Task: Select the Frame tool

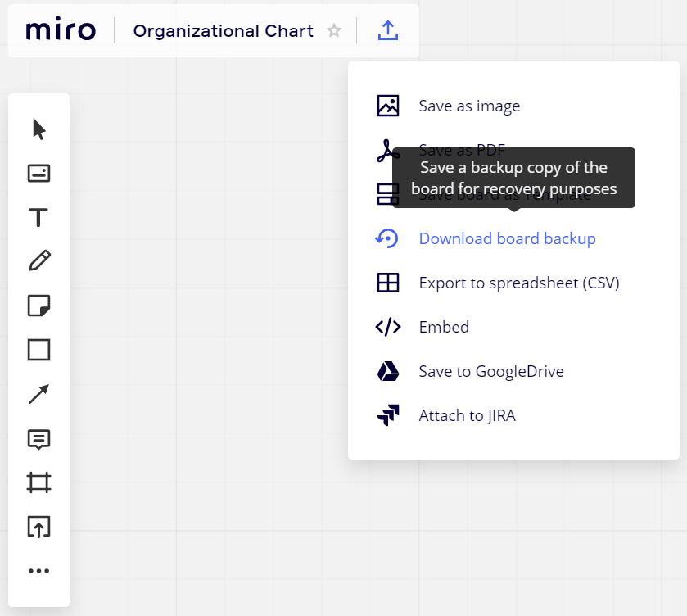Action: 38,482
